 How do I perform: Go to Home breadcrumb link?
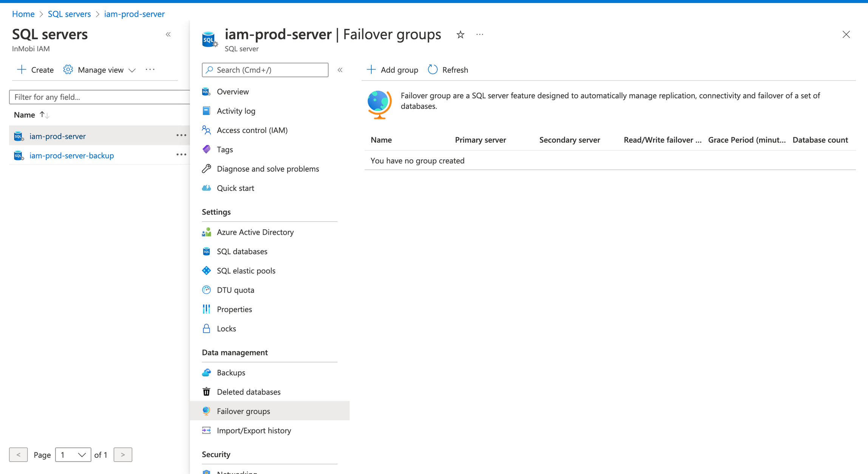23,14
